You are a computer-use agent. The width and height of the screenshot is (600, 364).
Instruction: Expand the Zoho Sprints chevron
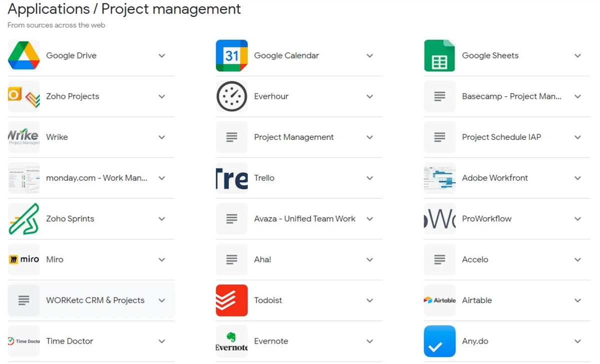pyautogui.click(x=161, y=219)
